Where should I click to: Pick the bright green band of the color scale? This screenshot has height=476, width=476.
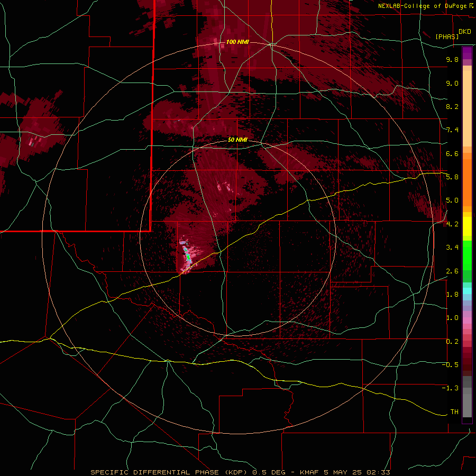pos(467,255)
